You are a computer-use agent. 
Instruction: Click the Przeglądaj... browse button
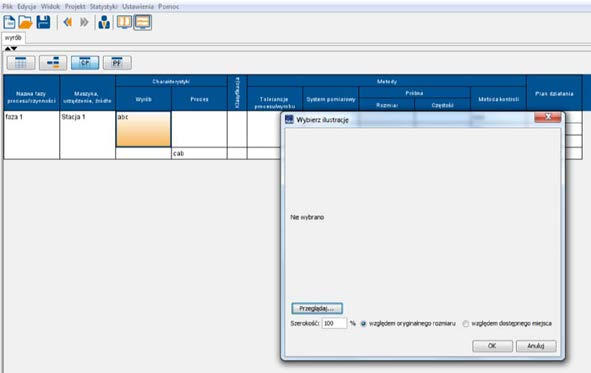coord(317,309)
